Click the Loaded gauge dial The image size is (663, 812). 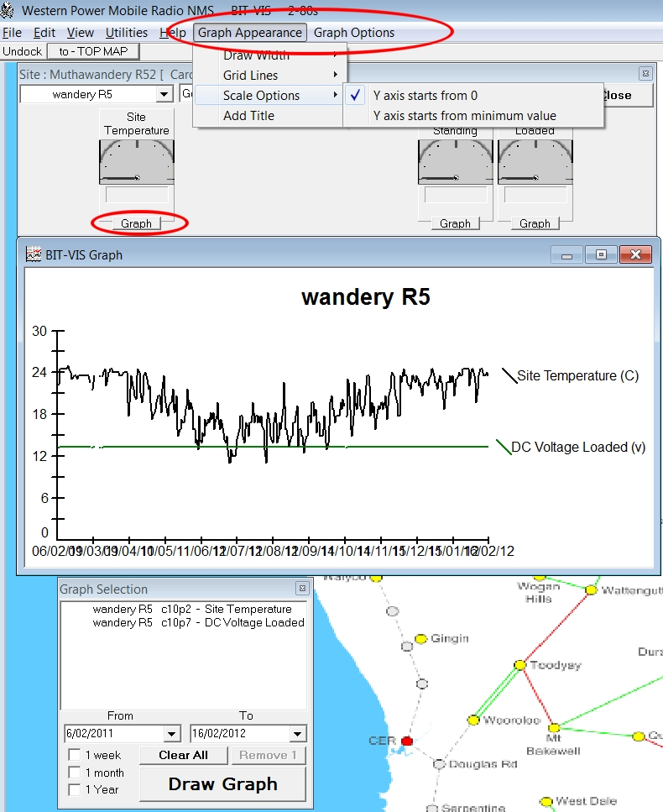point(535,162)
